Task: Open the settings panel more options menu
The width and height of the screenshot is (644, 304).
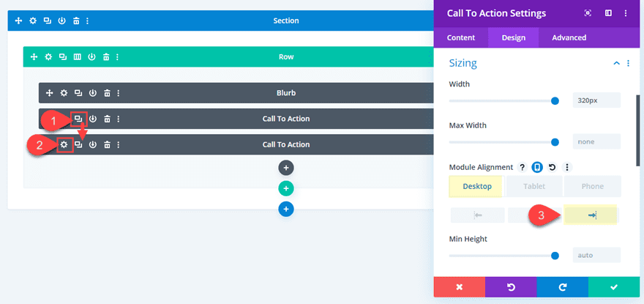Action: (x=626, y=13)
